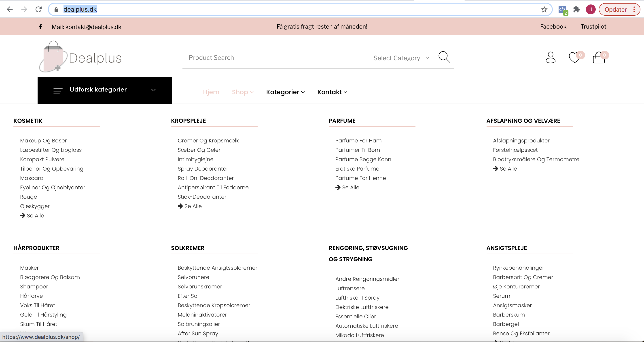Go to the Hjem menu item

(x=211, y=92)
